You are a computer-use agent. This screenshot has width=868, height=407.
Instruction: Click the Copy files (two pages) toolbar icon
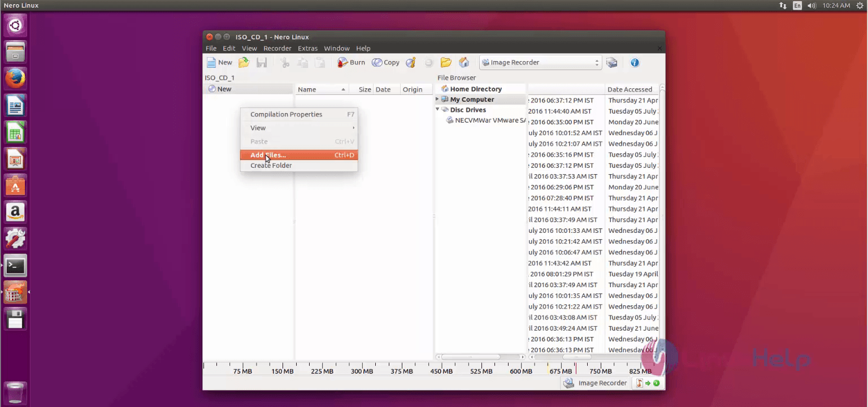pos(303,63)
